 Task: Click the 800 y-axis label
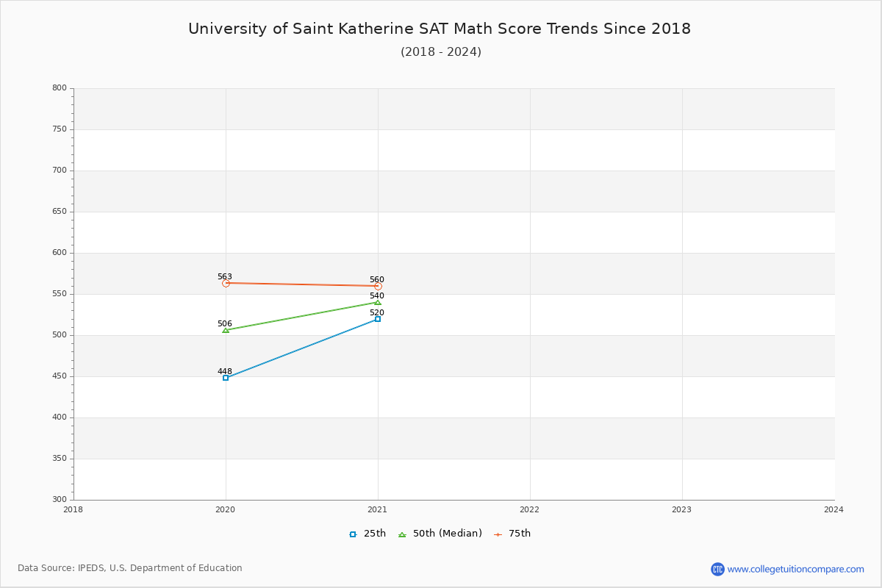(x=60, y=88)
